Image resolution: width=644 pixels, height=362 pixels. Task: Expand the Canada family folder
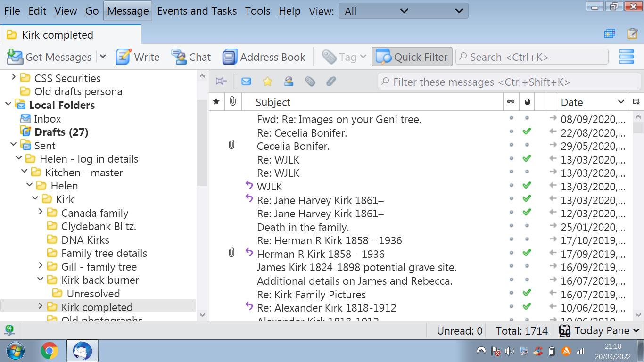click(41, 213)
